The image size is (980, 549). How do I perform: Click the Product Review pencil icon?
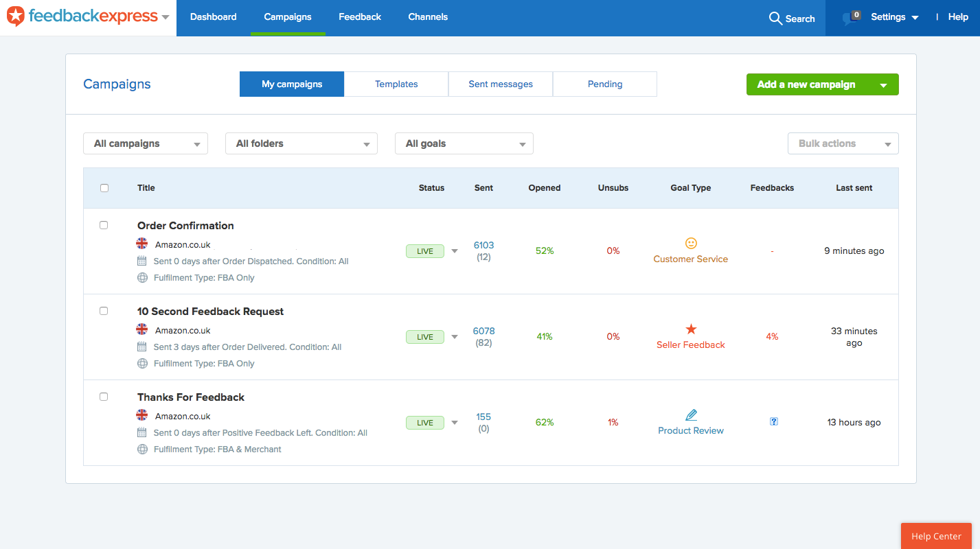pyautogui.click(x=691, y=415)
